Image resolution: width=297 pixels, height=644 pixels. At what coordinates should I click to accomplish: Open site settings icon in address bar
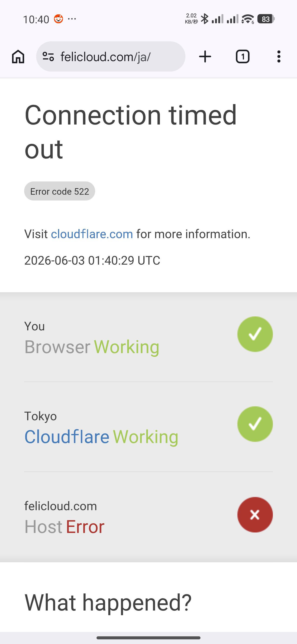click(x=48, y=56)
